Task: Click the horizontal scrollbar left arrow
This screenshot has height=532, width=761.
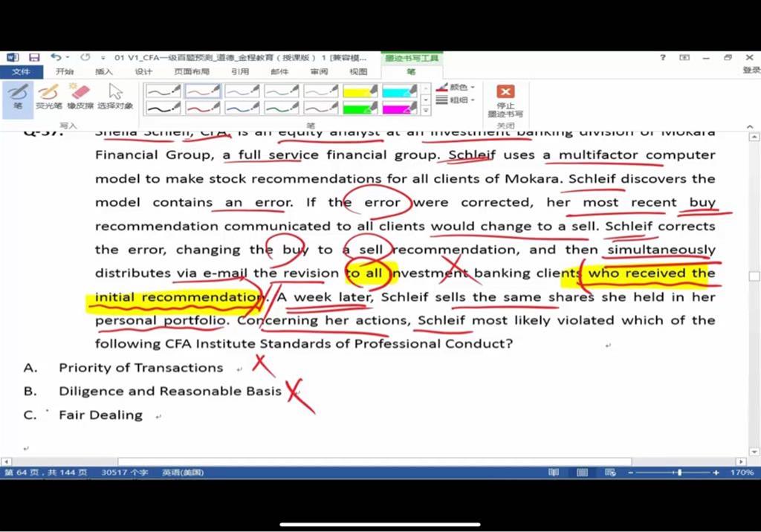Action: point(6,461)
